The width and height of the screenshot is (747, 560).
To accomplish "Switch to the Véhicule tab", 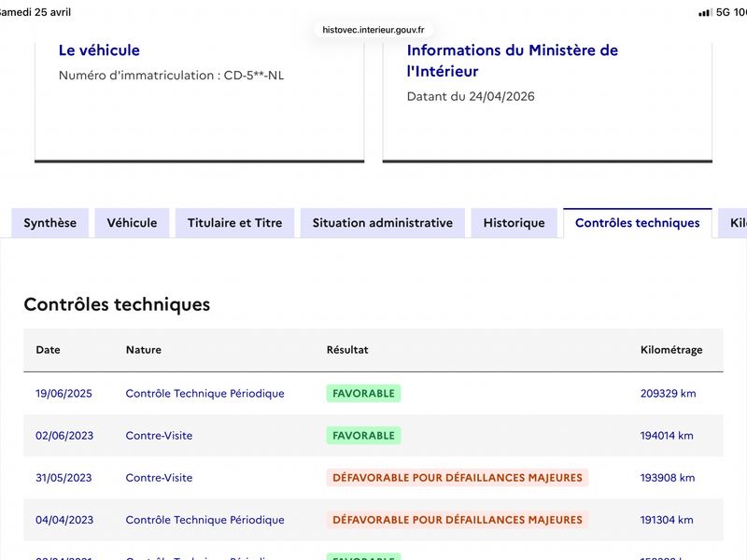I will coord(132,223).
